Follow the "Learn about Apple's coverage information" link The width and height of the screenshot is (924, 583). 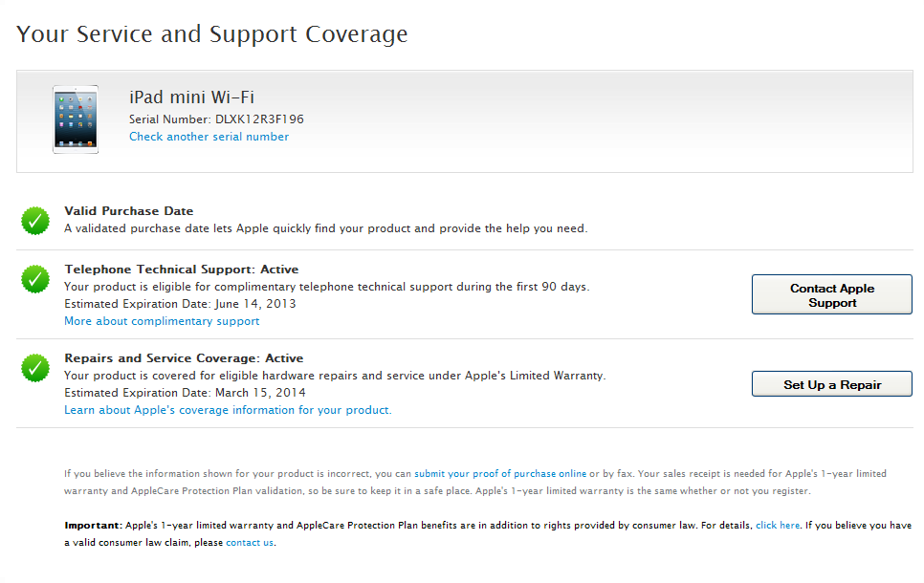228,410
